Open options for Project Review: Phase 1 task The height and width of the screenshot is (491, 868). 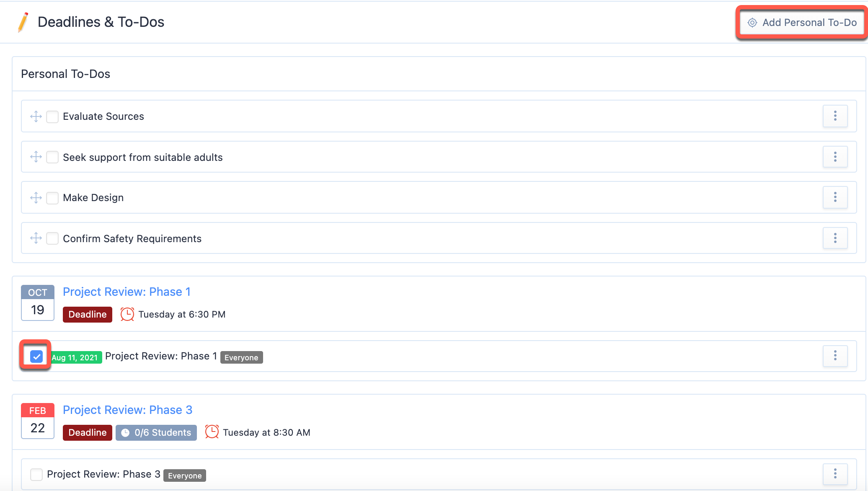pos(835,356)
